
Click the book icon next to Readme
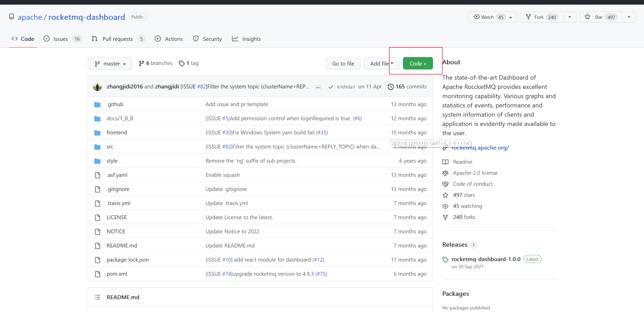point(445,162)
